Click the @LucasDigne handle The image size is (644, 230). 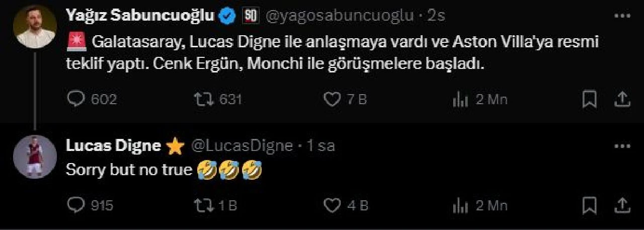pyautogui.click(x=243, y=146)
